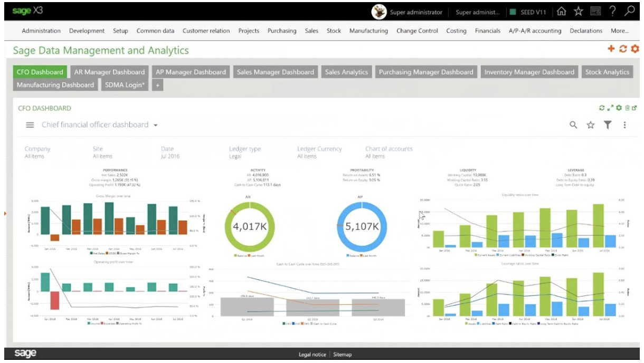This screenshot has width=644, height=363.
Task: Switch to Sales Manager Dashboard tab
Action: tap(276, 72)
